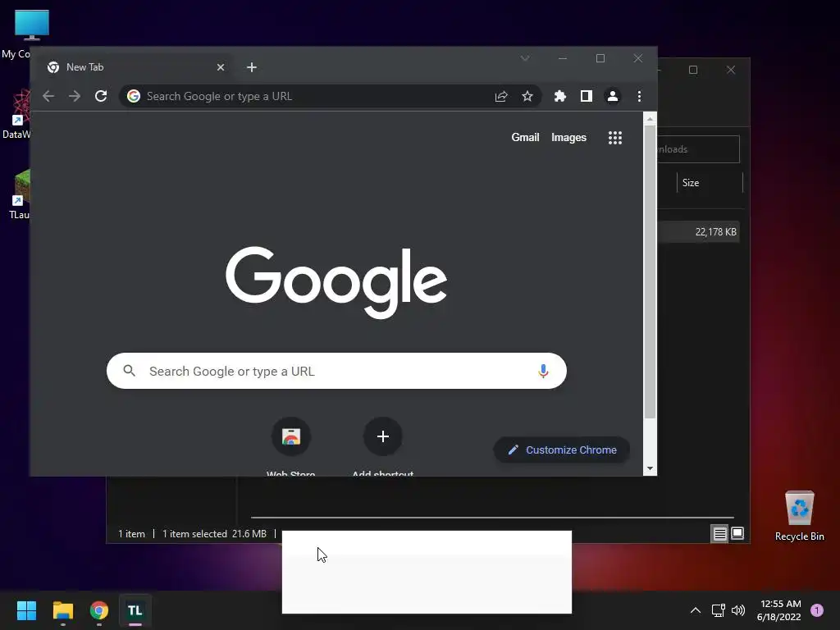Open File Explorer from the taskbar
This screenshot has width=840, height=630.
click(62, 610)
